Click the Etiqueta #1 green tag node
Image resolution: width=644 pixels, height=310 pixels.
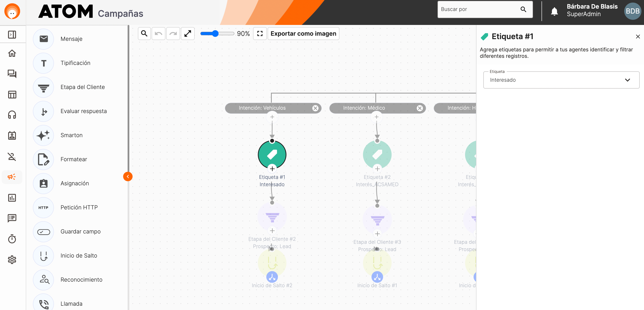click(272, 155)
